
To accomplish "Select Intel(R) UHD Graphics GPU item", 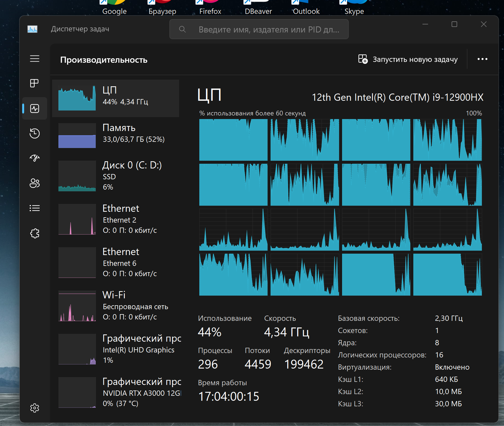I will pyautogui.click(x=116, y=349).
